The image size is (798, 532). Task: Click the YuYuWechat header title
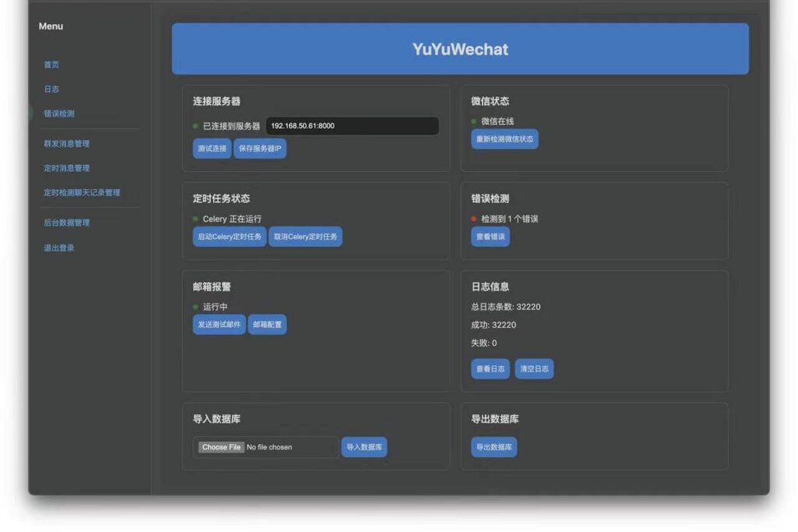pos(460,49)
